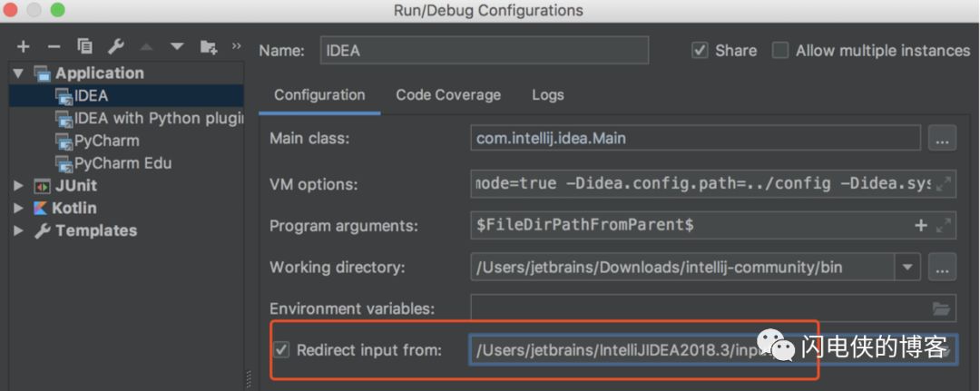
Task: Create a new folder for configurations
Action: (x=208, y=47)
